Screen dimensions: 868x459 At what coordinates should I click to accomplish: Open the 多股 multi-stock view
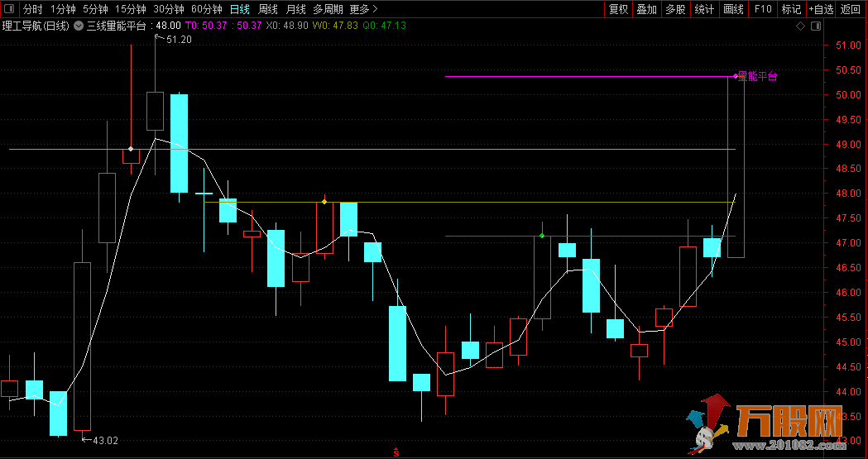[x=675, y=9]
